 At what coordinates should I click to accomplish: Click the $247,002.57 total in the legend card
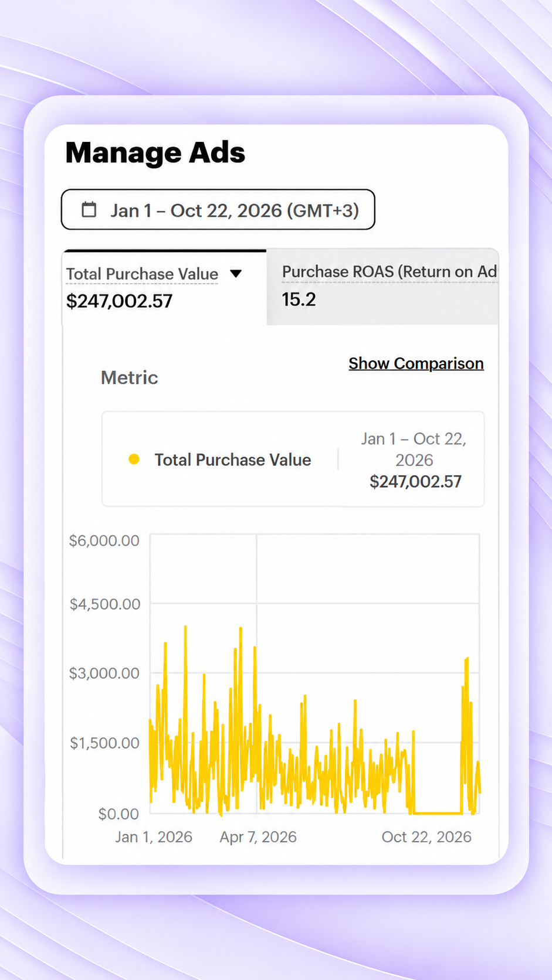415,482
